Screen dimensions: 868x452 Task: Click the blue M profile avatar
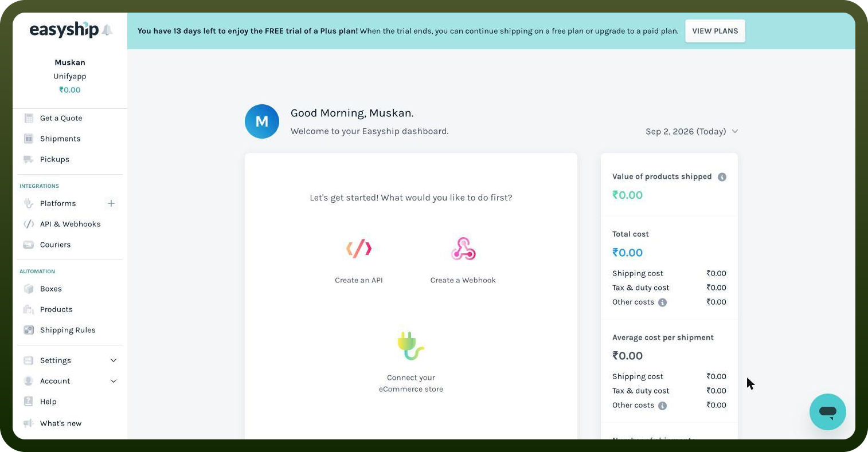(x=262, y=121)
